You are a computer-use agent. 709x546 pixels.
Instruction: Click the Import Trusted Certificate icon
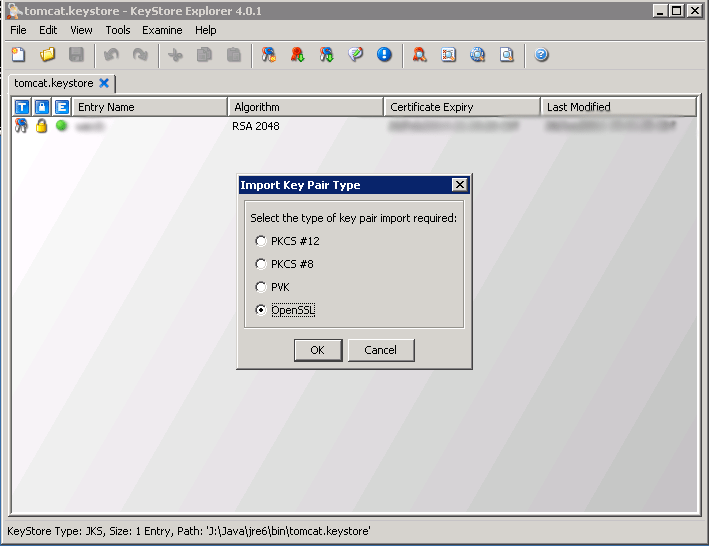pos(298,55)
